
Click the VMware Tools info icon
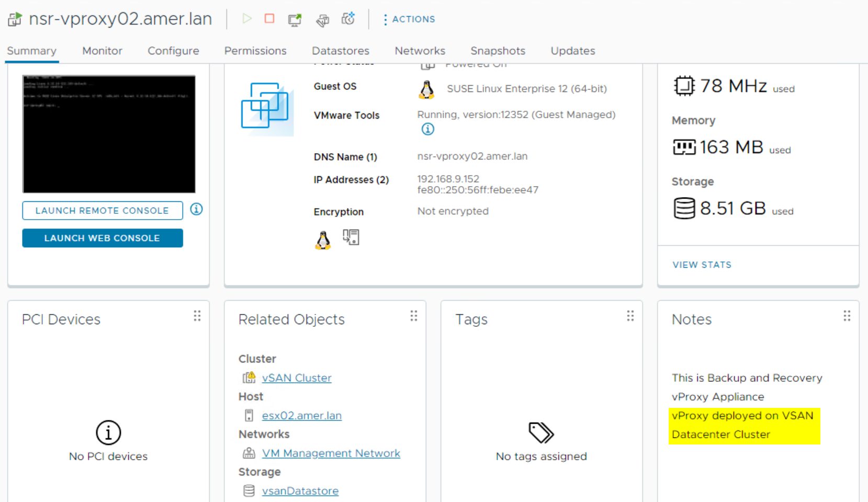point(427,129)
